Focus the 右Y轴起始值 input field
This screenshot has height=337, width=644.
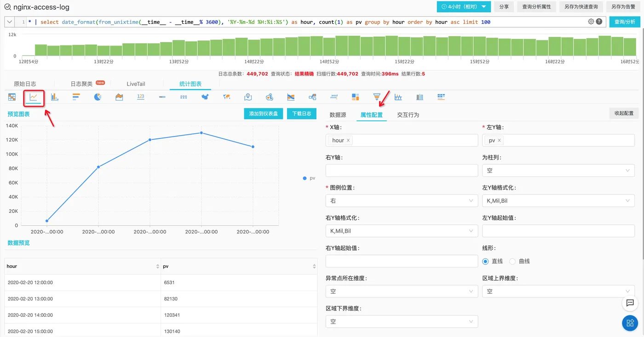pyautogui.click(x=402, y=261)
